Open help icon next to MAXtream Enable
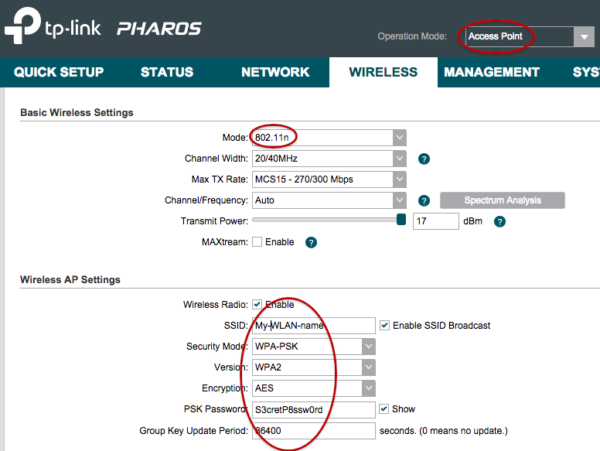Screen dimensions: 600x451 [311, 243]
